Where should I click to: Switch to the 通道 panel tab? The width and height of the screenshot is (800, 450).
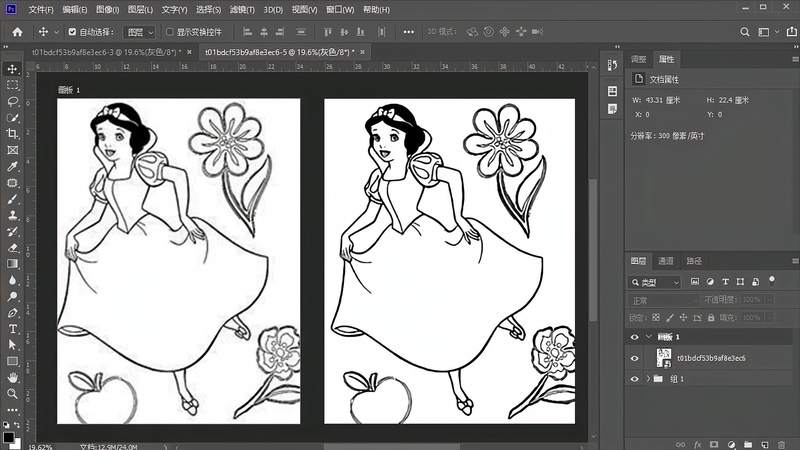(x=666, y=261)
